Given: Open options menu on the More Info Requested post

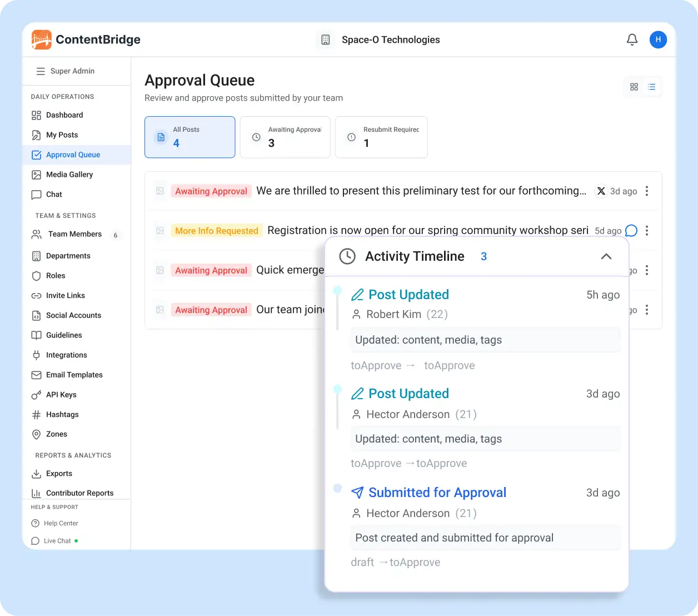Looking at the screenshot, I should (x=647, y=230).
